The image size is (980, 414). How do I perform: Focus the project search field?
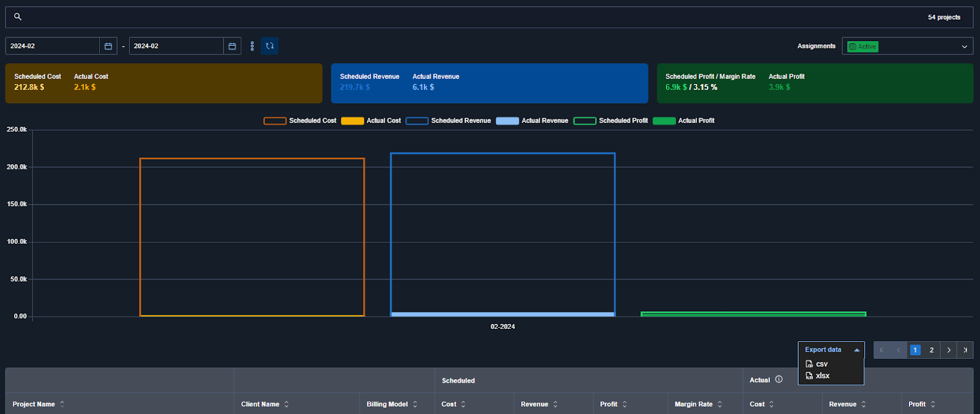pyautogui.click(x=489, y=17)
